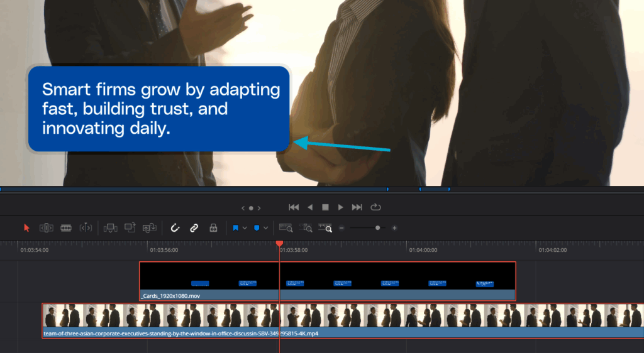Play timeline in reverse
This screenshot has height=353, width=644.
pyautogui.click(x=310, y=207)
